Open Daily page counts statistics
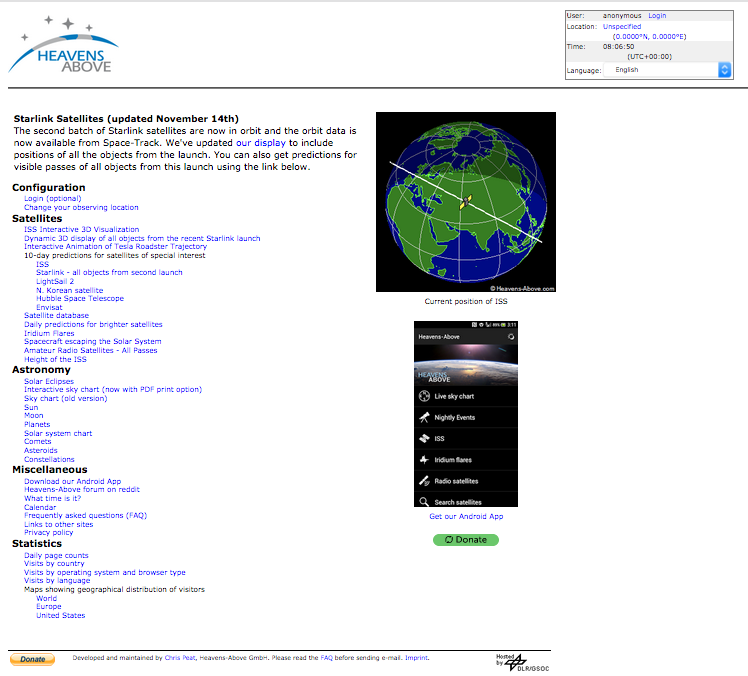Viewport: 748px width, 676px height. tap(56, 556)
